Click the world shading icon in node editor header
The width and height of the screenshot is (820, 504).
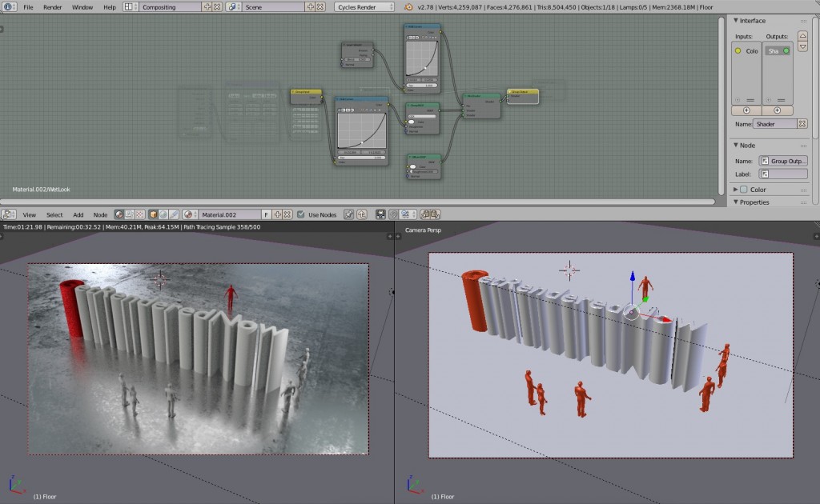(163, 214)
